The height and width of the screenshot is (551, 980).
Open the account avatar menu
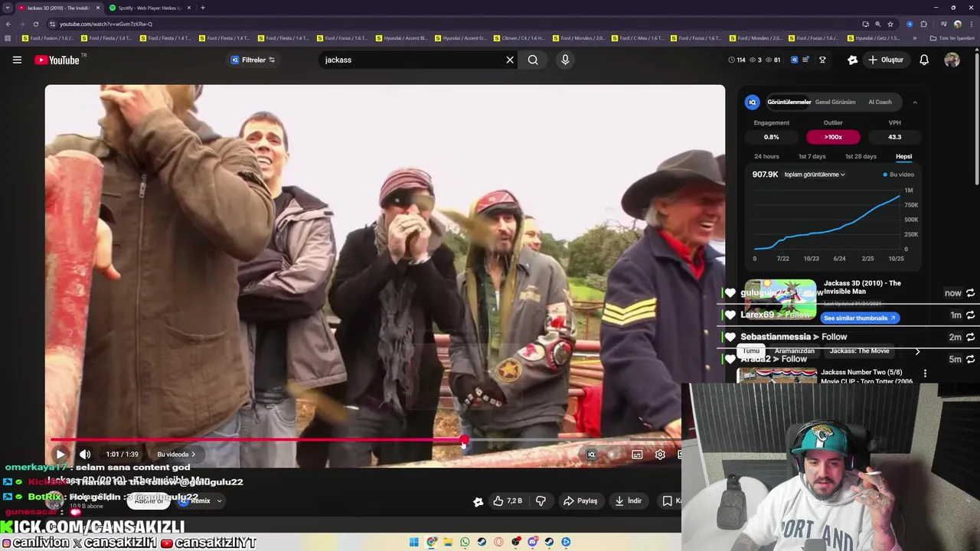[x=952, y=60]
